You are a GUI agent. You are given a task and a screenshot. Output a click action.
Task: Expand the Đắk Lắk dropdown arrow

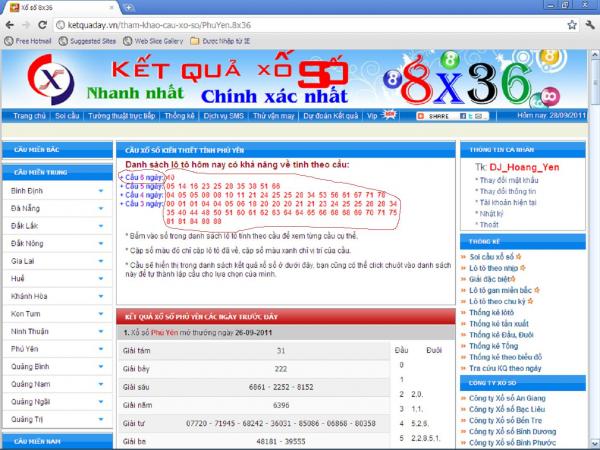click(x=101, y=226)
